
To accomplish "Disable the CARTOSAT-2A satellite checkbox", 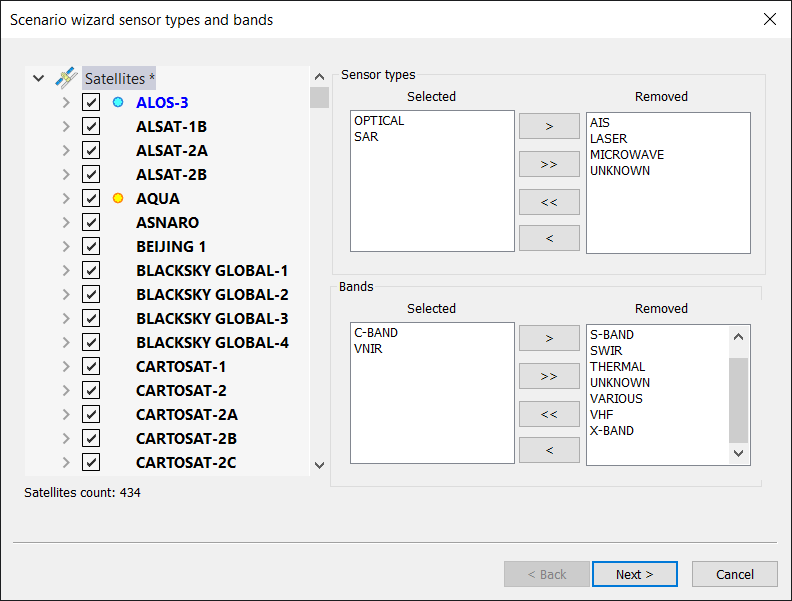I will [x=91, y=414].
